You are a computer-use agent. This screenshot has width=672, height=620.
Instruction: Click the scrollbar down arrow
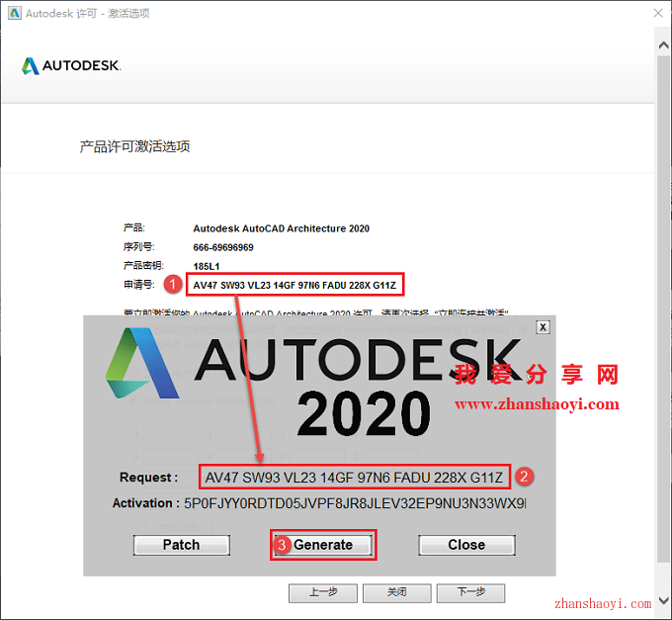(x=663, y=600)
